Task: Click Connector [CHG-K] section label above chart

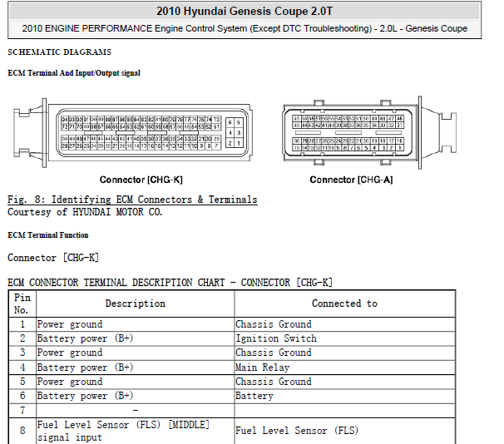Action: click(53, 258)
